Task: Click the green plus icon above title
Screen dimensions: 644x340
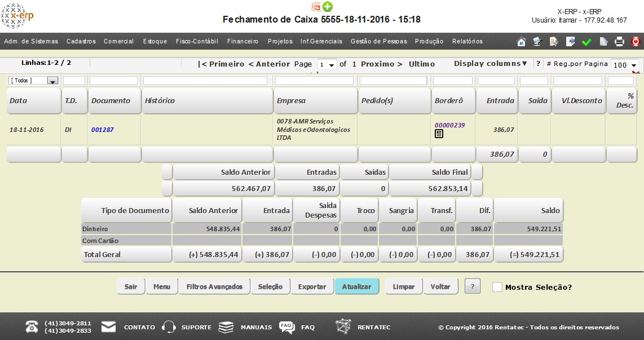Action: click(328, 7)
